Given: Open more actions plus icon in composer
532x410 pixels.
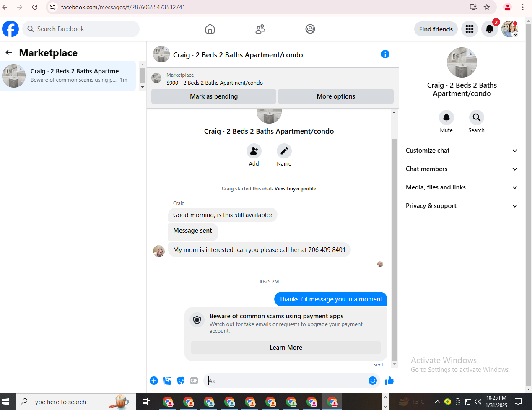Looking at the screenshot, I should click(154, 381).
